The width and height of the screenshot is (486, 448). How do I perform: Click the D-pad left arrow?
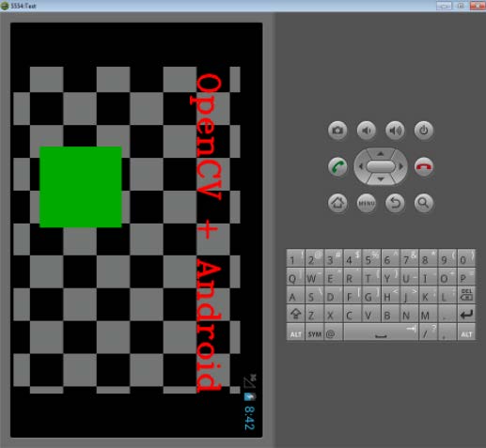(360, 166)
